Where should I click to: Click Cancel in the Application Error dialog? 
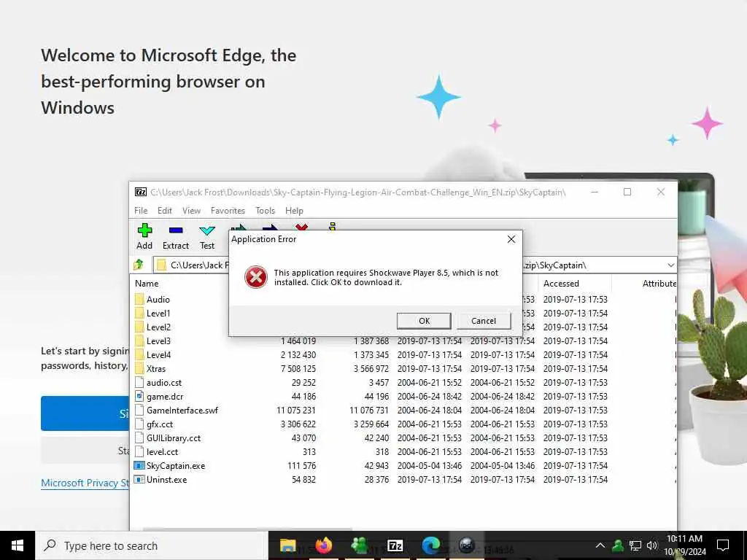(484, 321)
